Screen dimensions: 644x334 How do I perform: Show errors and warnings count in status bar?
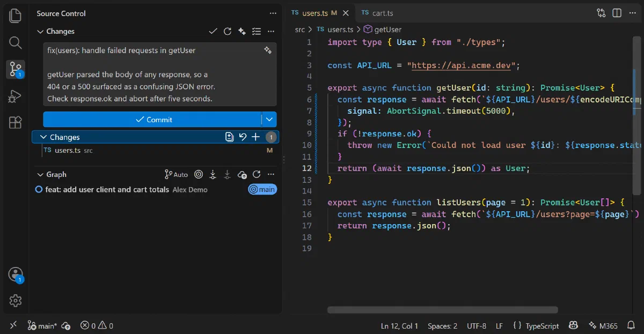click(x=97, y=325)
